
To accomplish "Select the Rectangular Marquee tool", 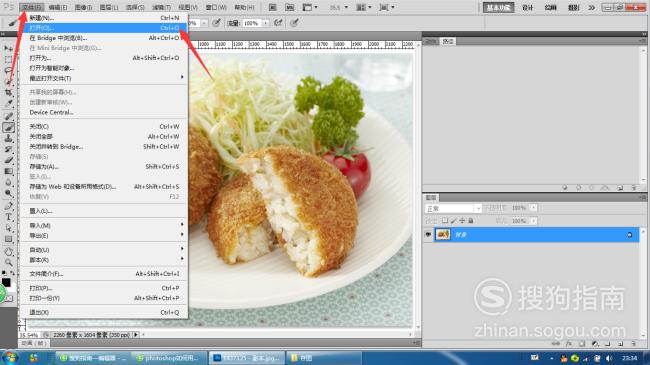I will [x=8, y=60].
